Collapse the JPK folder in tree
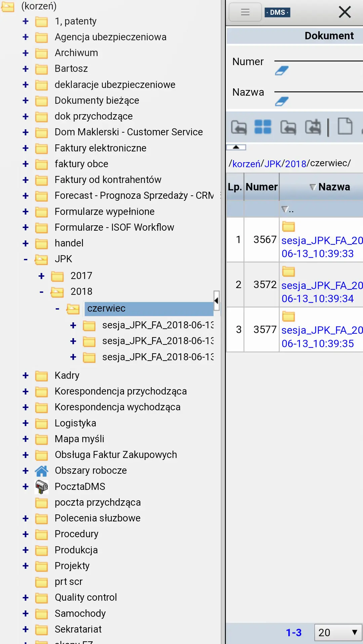Screen dimensions: 363x644 (26, 259)
